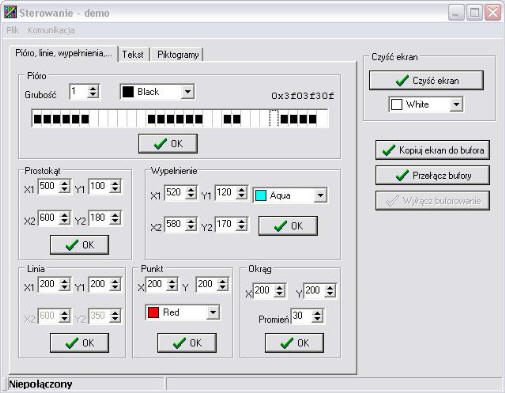Adjust the Grubość spinner arrows

93,91
